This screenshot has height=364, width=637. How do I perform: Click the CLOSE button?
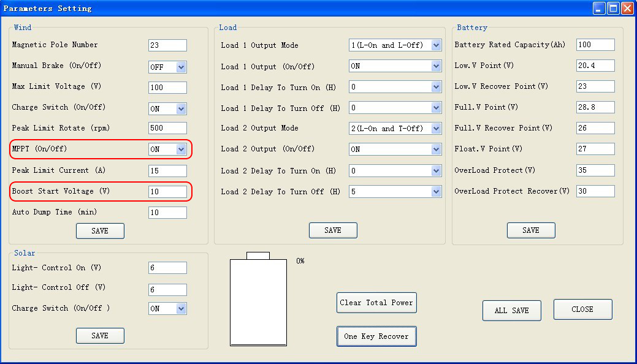tap(582, 309)
